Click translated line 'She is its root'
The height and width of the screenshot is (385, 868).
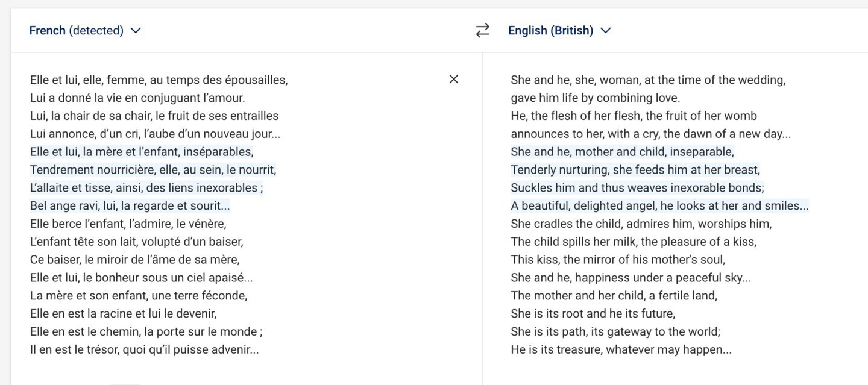[x=593, y=313]
